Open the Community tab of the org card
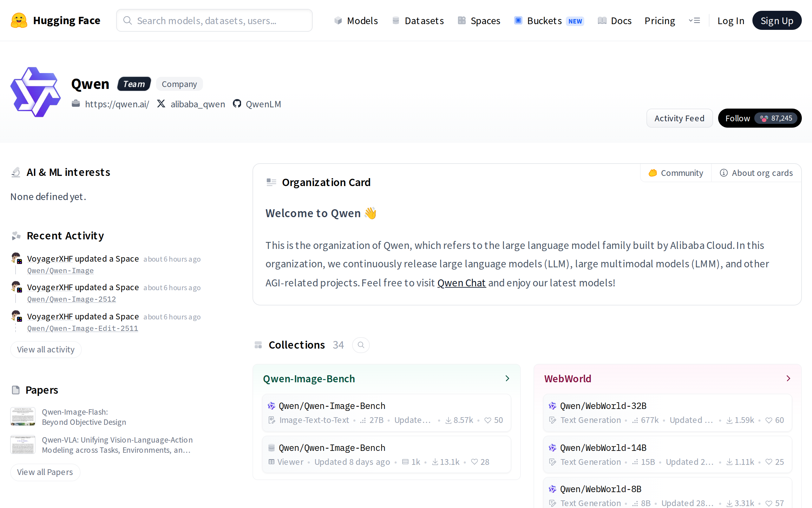The width and height of the screenshot is (812, 508). tap(676, 173)
